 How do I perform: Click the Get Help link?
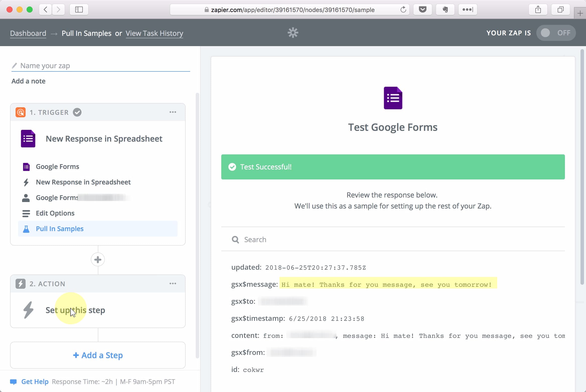coord(35,381)
